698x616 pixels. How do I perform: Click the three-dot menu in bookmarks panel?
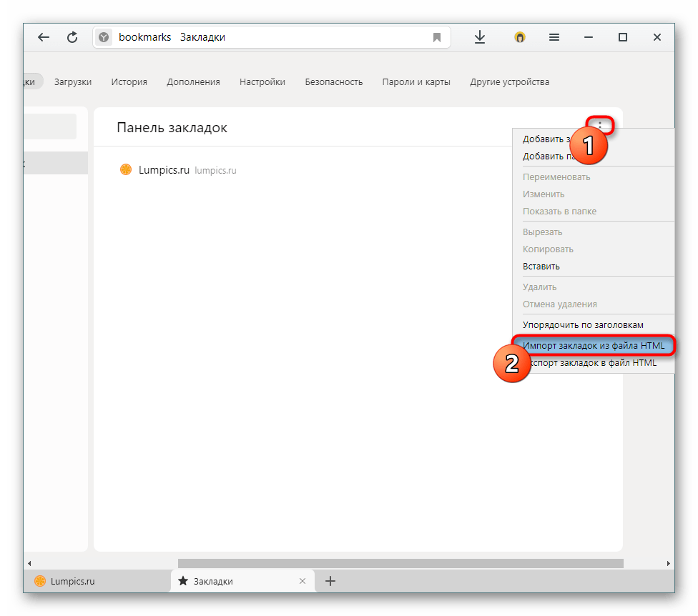point(600,126)
